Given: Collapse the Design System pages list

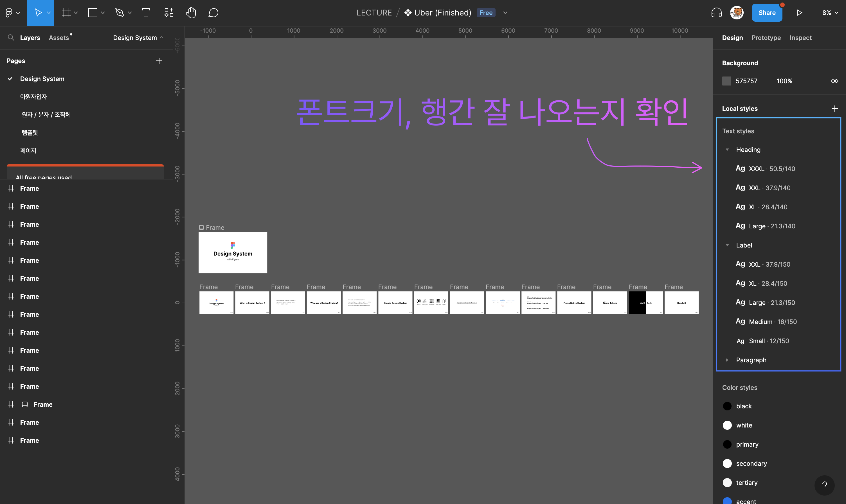Looking at the screenshot, I should [138, 38].
